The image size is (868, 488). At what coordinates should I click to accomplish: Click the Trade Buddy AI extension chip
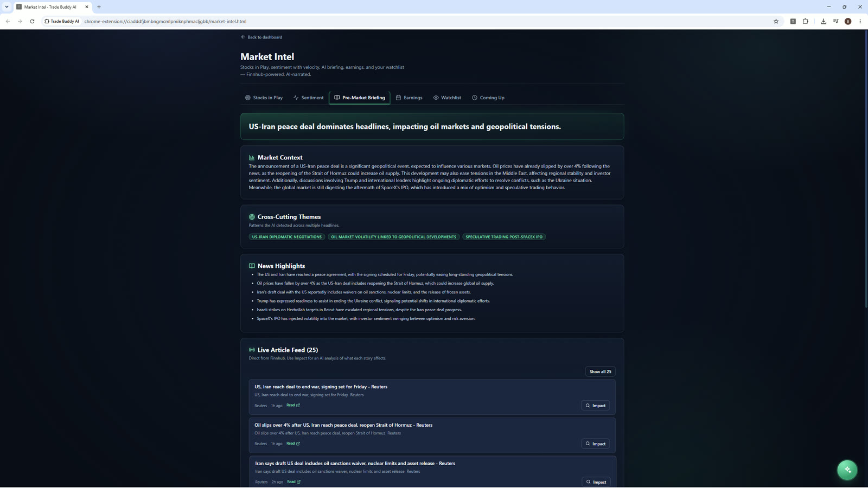62,21
